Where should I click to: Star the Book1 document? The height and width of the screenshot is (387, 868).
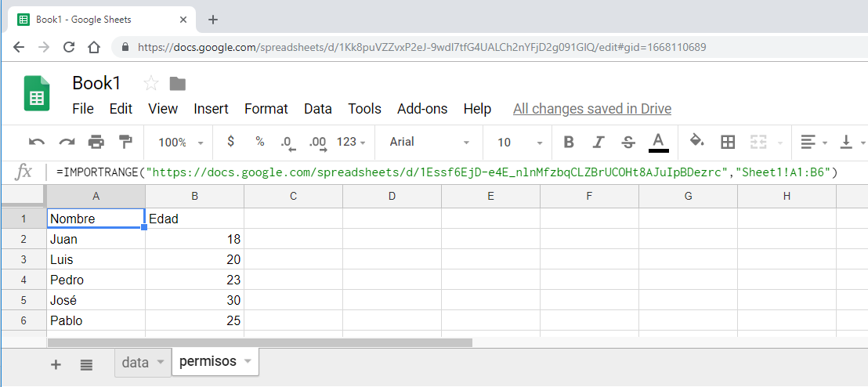tap(151, 84)
